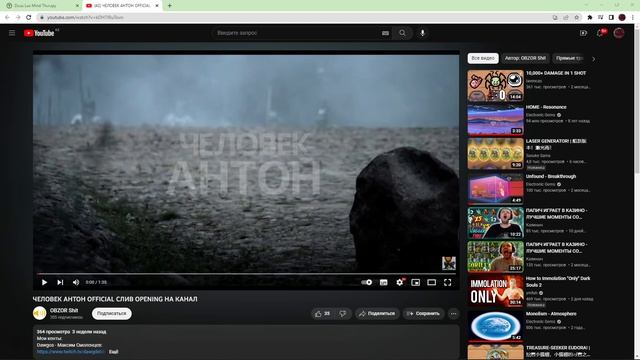Open the 25:17 ПАПИЧ ИГРАЕТ В КАЗИНО video
640x360 pixels.
(x=496, y=256)
